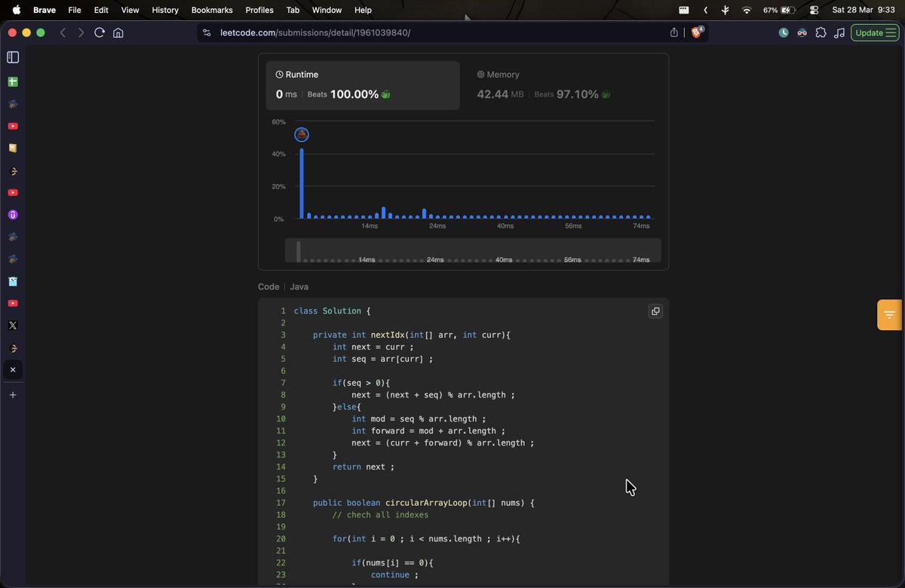Open the glasses avatar extension icon

[x=802, y=32]
